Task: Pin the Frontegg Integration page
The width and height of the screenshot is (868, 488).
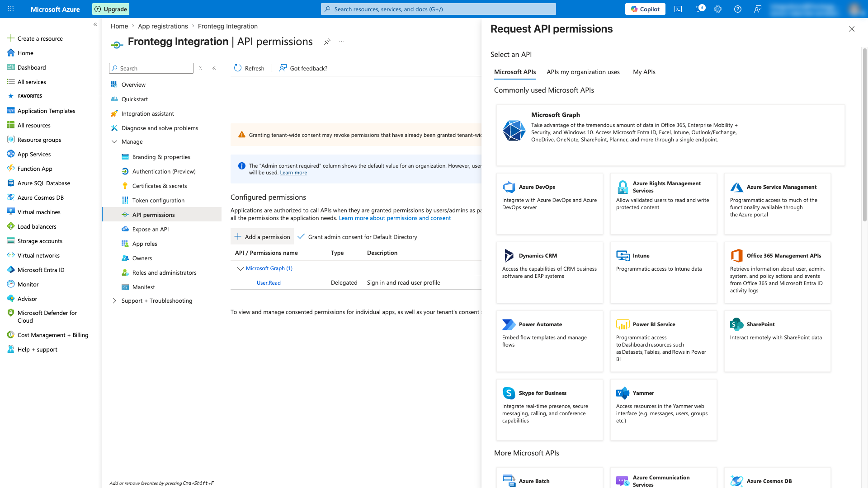Action: coord(327,42)
